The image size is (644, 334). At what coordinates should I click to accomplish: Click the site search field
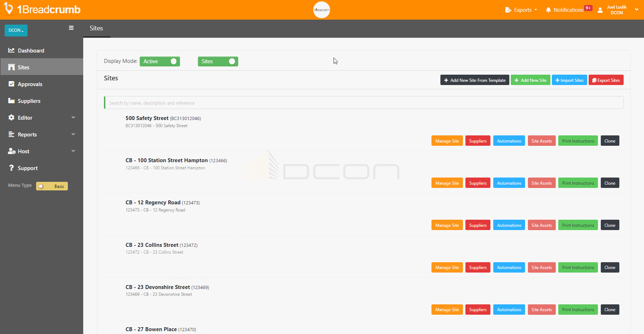(364, 103)
